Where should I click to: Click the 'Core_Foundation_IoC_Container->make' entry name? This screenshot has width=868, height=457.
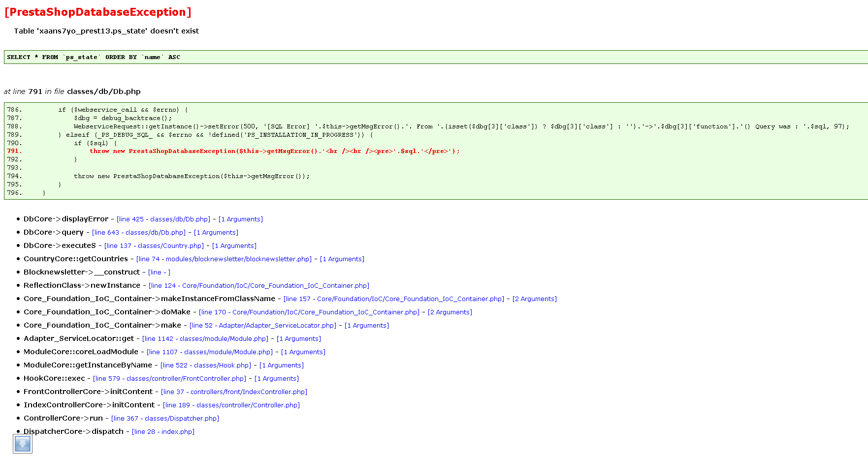(x=102, y=325)
